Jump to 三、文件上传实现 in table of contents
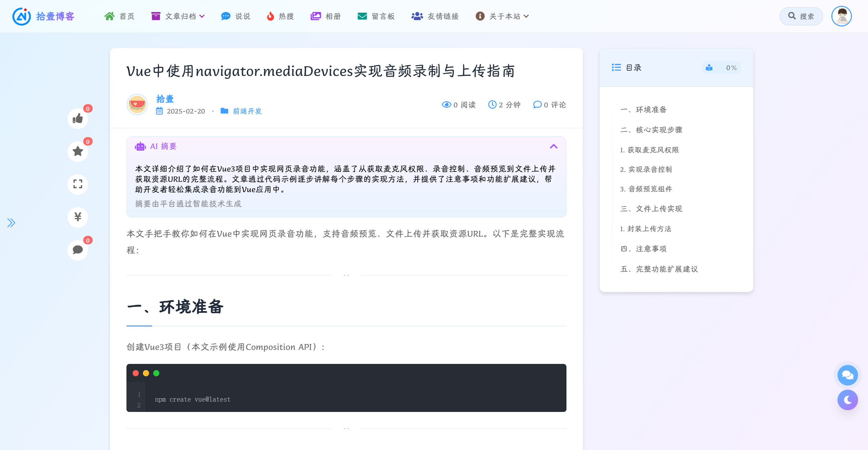Screen dimensions: 868x450 point(651,209)
